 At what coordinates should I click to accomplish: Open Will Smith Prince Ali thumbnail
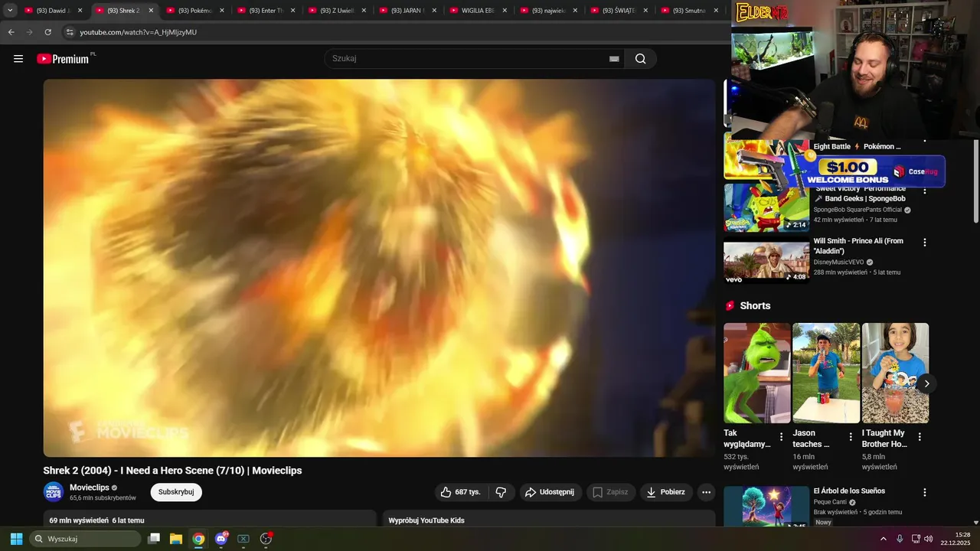pyautogui.click(x=766, y=260)
